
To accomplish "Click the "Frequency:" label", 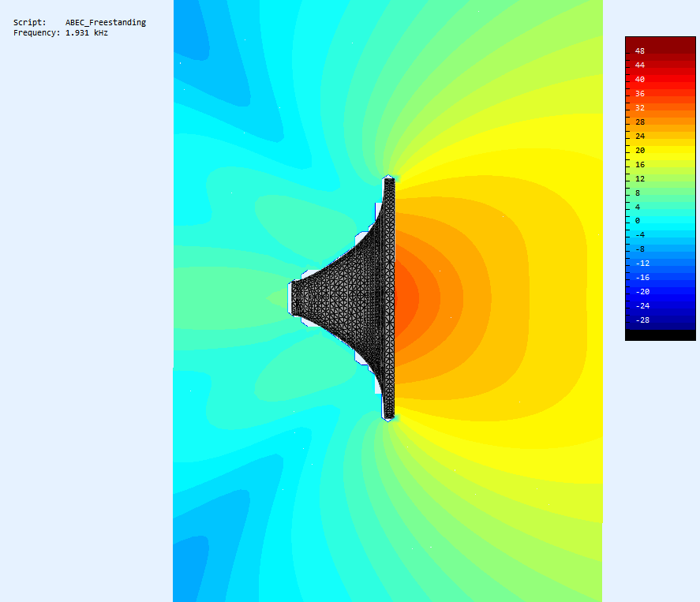I will [x=36, y=32].
